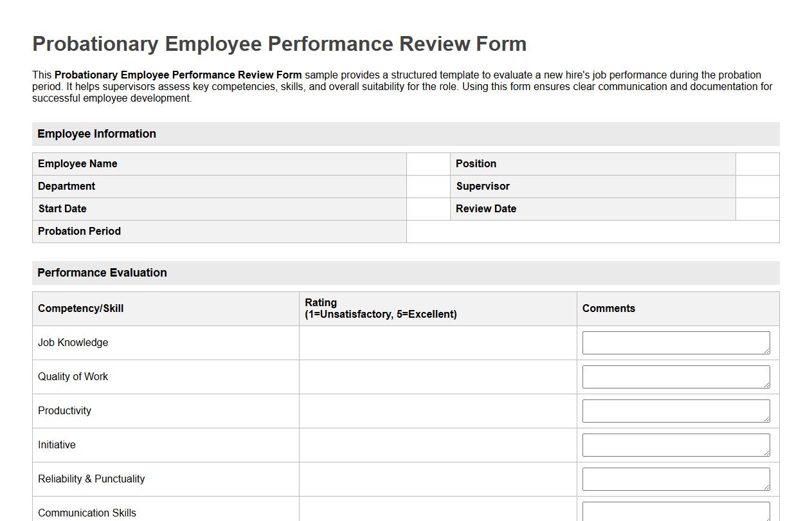812x521 pixels.
Task: Click the Reliability & Punctuality comments box
Action: [675, 479]
